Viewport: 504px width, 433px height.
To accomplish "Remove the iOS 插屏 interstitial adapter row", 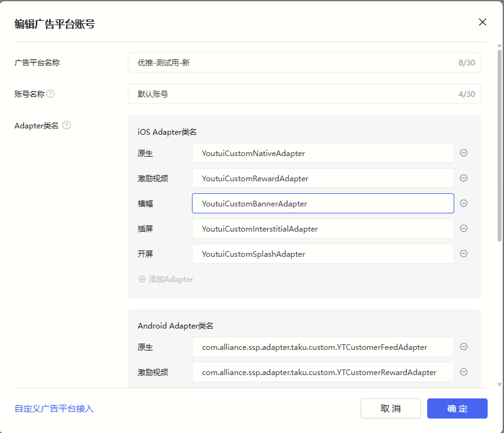I will click(x=464, y=228).
